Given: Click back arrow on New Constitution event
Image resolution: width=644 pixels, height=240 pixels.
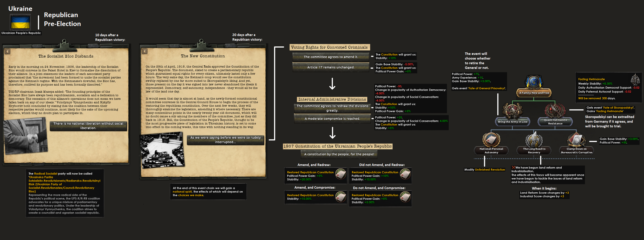Looking at the screenshot, I should coord(144,51).
